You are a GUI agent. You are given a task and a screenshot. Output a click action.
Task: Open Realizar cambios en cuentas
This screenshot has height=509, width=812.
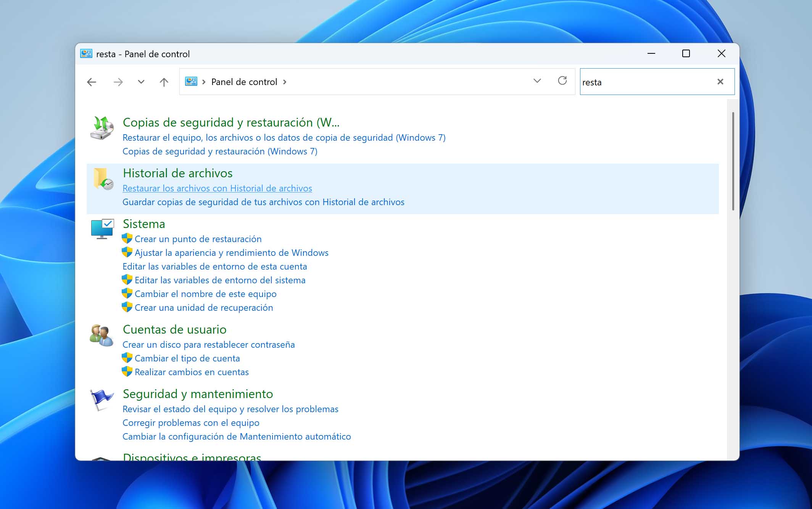192,372
